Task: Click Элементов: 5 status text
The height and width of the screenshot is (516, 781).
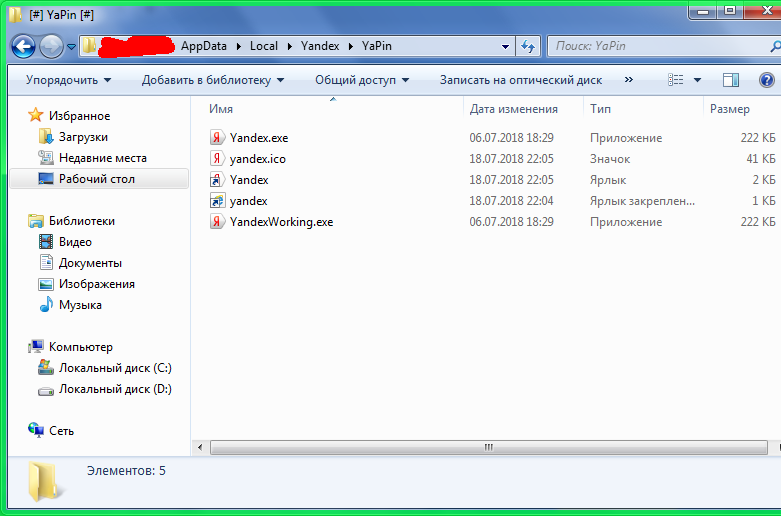Action: (x=126, y=471)
